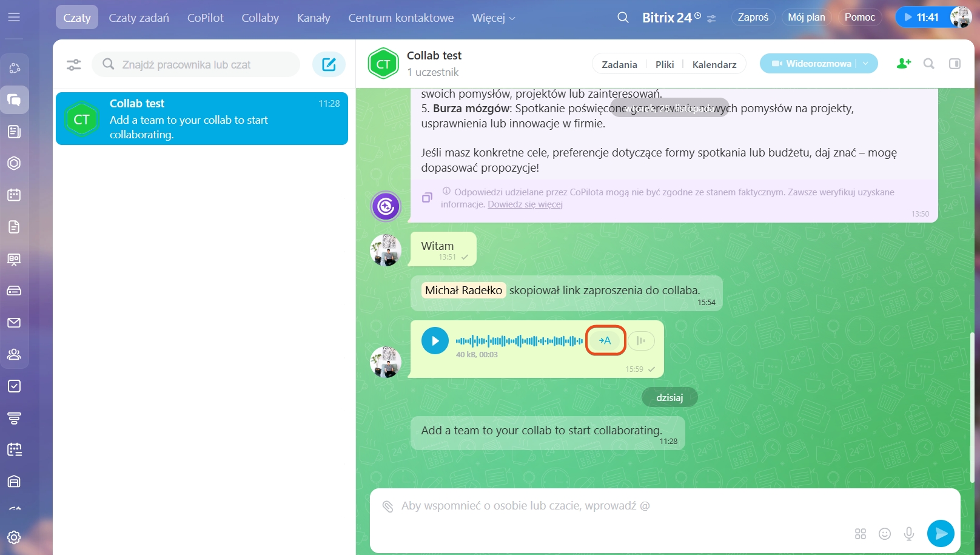Add a participant with the green person icon
This screenshot has width=980, height=555.
(904, 64)
